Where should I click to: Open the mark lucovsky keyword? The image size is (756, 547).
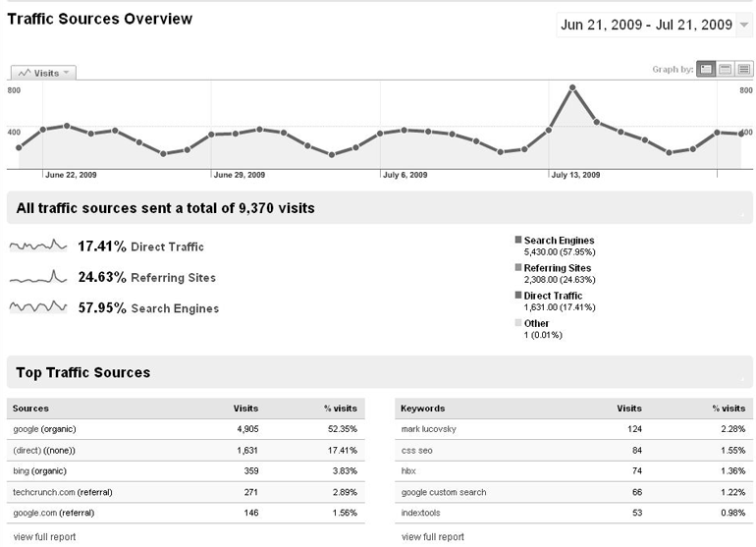429,429
